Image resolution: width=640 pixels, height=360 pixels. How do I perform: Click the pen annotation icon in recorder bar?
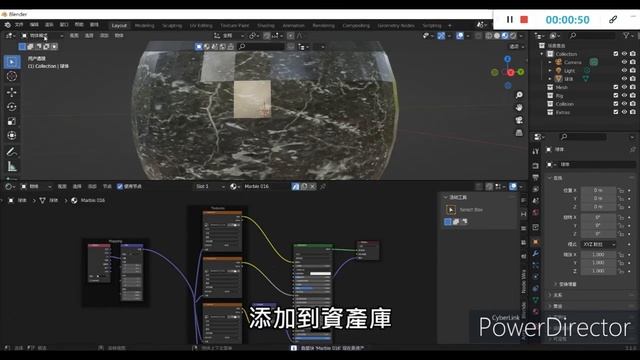pos(613,19)
